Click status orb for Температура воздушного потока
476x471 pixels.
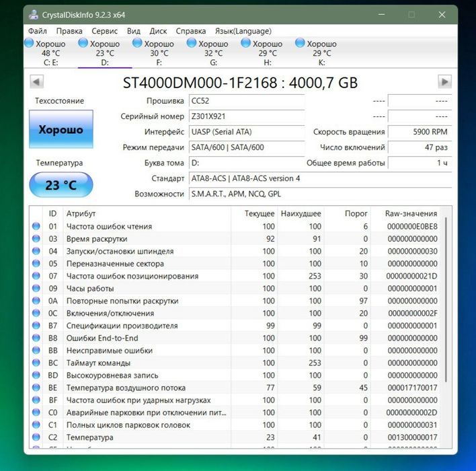click(x=36, y=388)
